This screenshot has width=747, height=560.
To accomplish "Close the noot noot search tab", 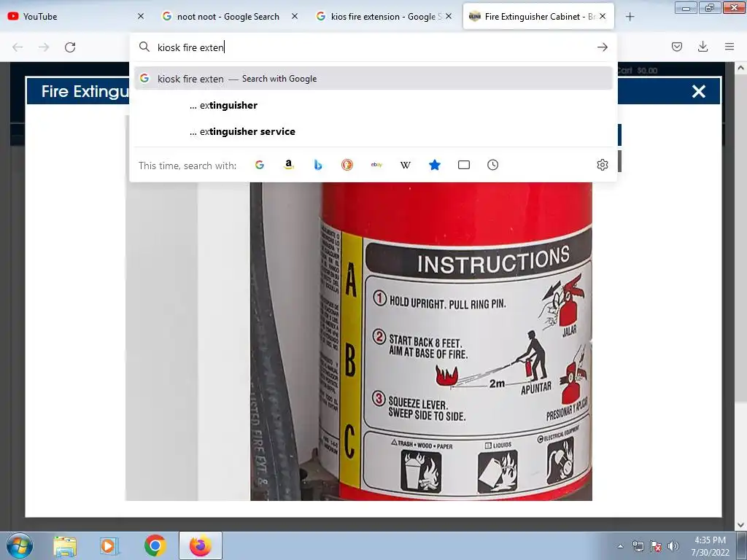I will click(x=295, y=16).
